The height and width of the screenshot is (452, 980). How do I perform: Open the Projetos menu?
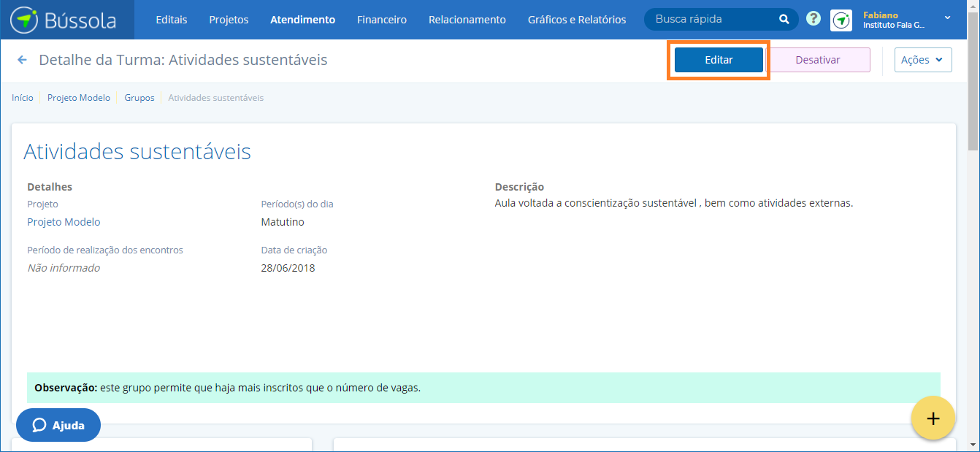pyautogui.click(x=229, y=20)
